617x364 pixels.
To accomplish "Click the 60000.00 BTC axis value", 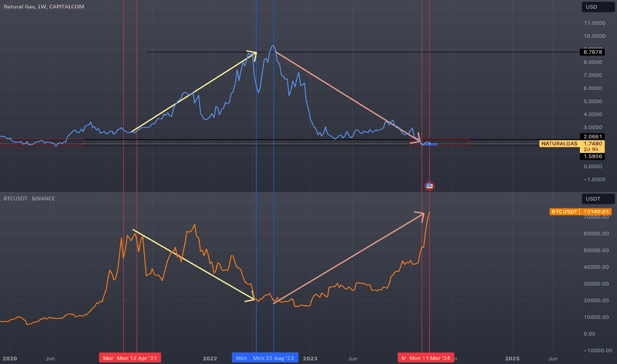I will 596,234.
